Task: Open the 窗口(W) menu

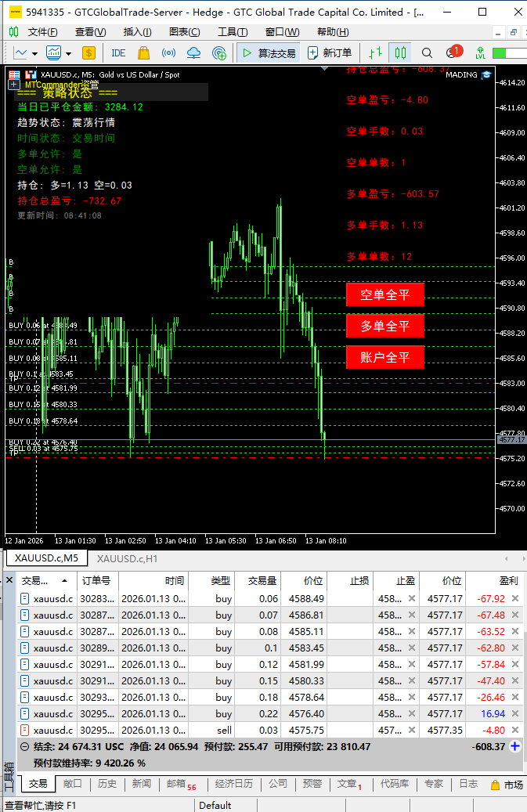Action: tap(282, 32)
